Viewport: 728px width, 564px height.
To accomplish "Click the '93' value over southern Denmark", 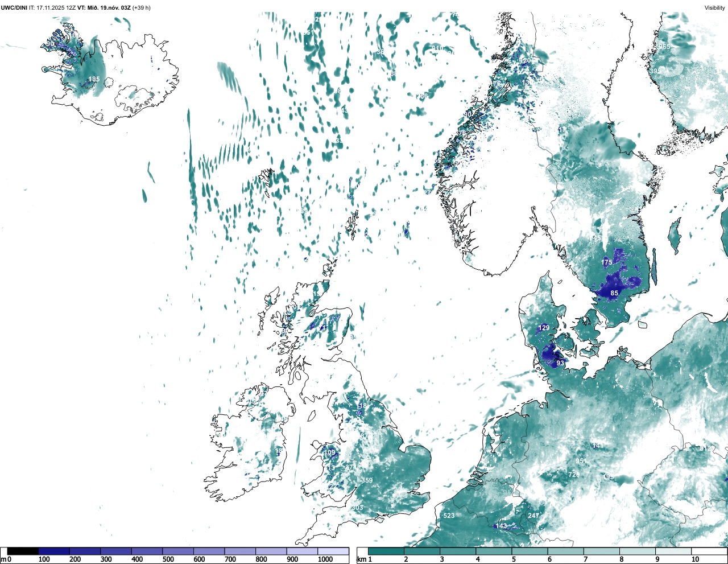I will [560, 363].
